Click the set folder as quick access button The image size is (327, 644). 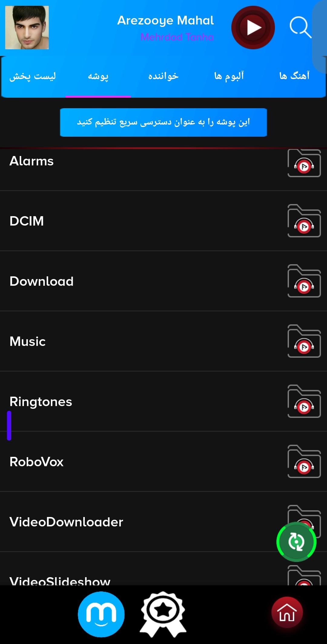point(163,122)
